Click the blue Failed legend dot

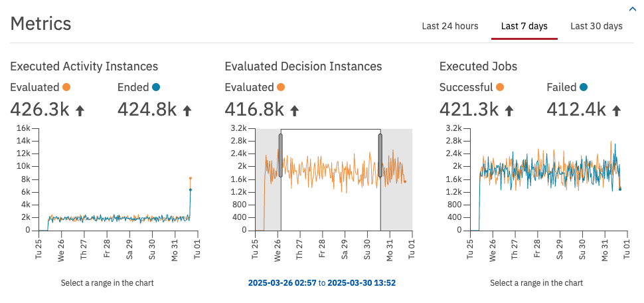[x=584, y=87]
